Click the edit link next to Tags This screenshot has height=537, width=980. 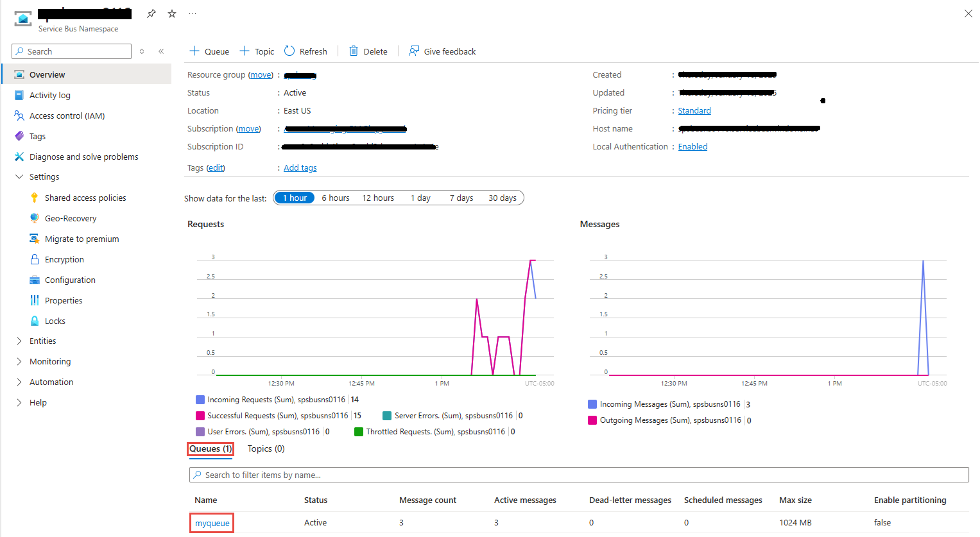[216, 167]
